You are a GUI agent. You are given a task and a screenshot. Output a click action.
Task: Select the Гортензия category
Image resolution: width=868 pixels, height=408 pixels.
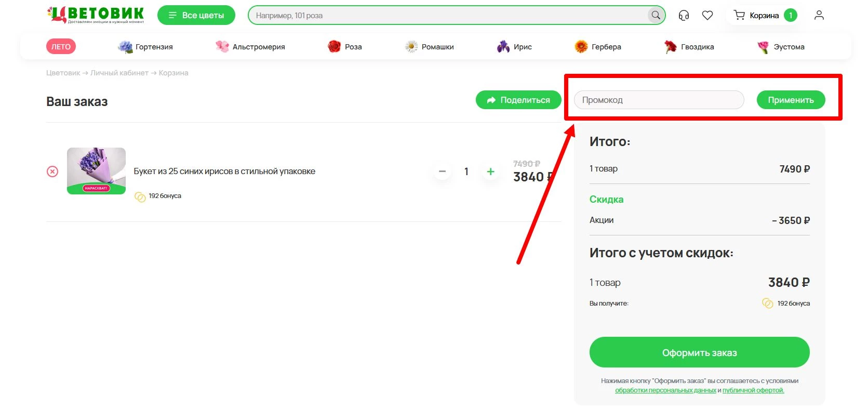(146, 47)
